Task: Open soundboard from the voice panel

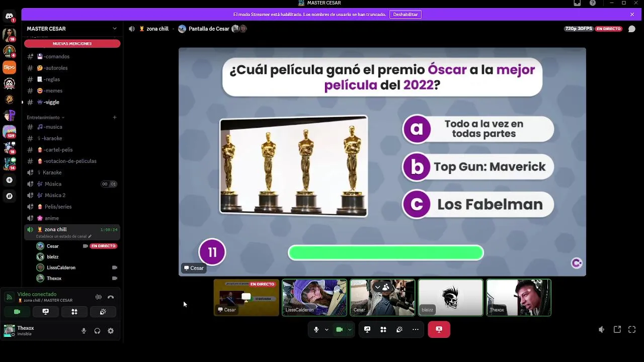Action: click(103, 312)
